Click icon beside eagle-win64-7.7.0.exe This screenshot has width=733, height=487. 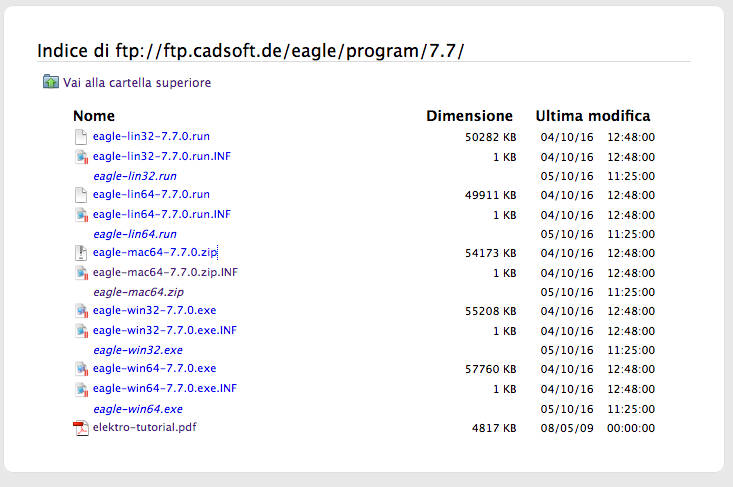[81, 369]
